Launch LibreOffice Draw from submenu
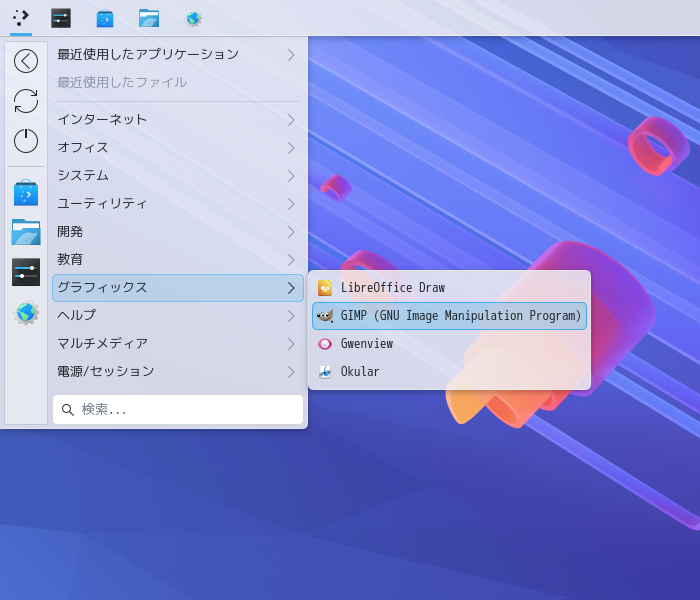Viewport: 700px width, 600px height. click(x=449, y=288)
